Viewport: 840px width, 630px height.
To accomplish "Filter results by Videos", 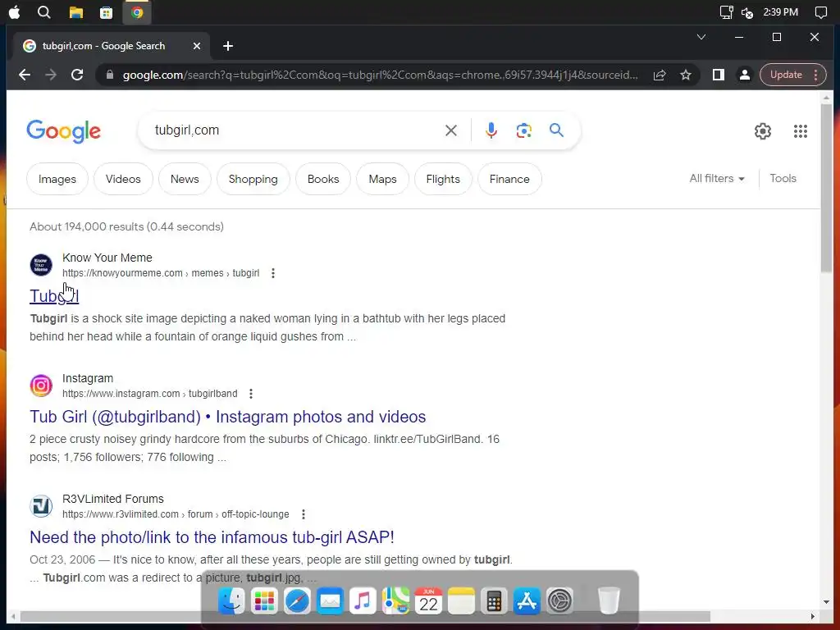I will pos(123,179).
